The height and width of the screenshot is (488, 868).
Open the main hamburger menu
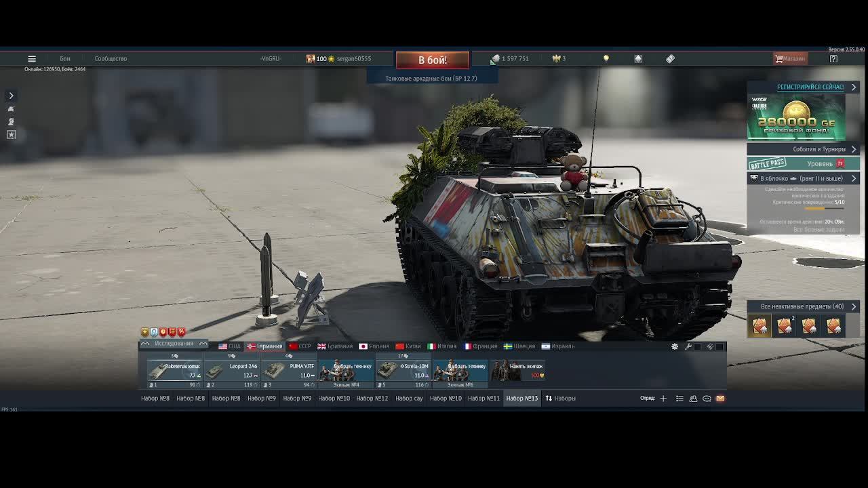32,59
